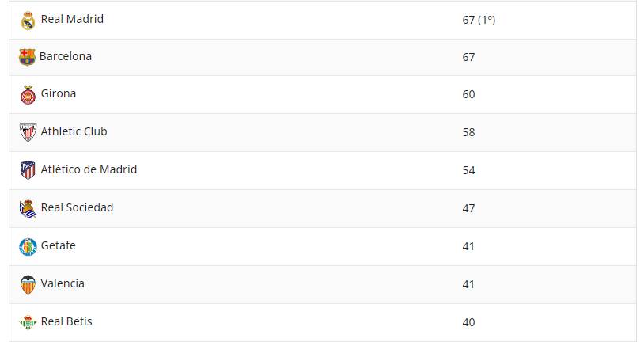The width and height of the screenshot is (644, 342).
Task: Click the Getafe round crest
Action: coord(28,247)
